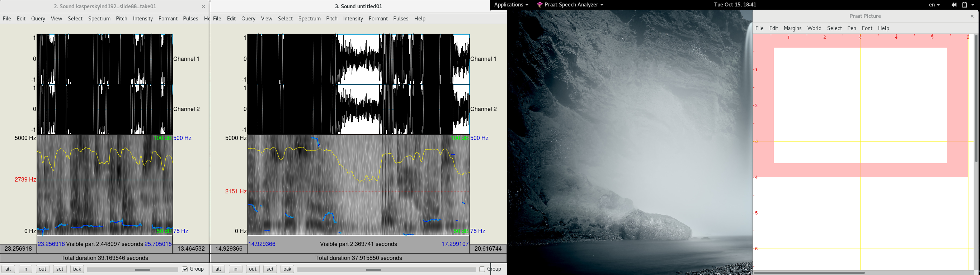The image size is (980, 275).
Task: Open the Spectrum menu in kasperskyind192 editor
Action: 99,19
